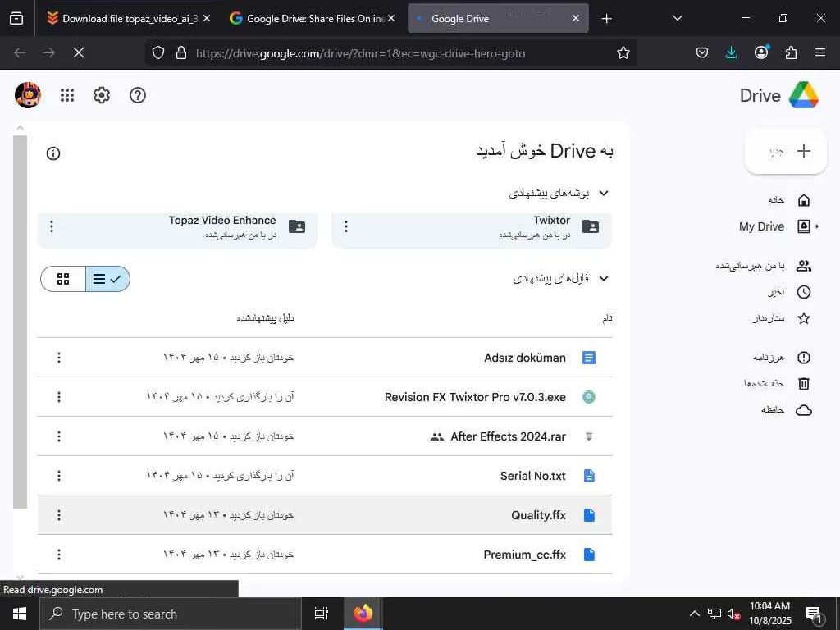Select the Premium_cc.ffx file
This screenshot has width=840, height=630.
point(325,555)
